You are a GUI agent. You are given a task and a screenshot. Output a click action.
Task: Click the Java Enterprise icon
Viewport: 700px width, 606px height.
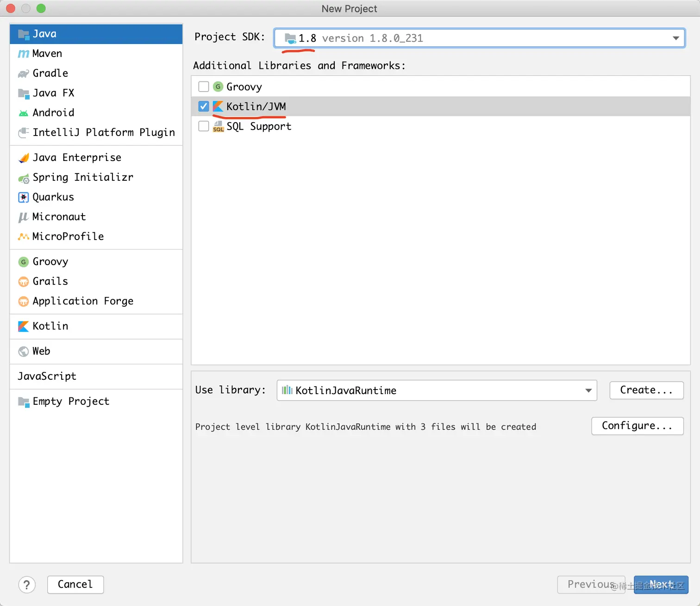24,158
